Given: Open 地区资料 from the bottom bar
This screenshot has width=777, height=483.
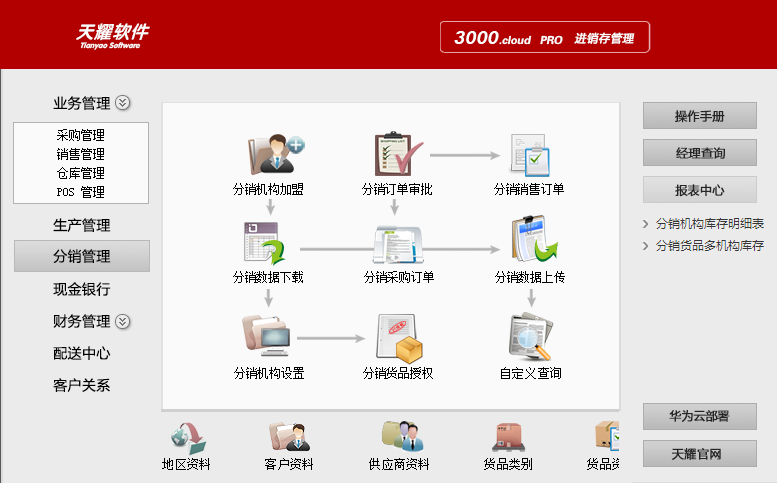Looking at the screenshot, I should point(186,438).
